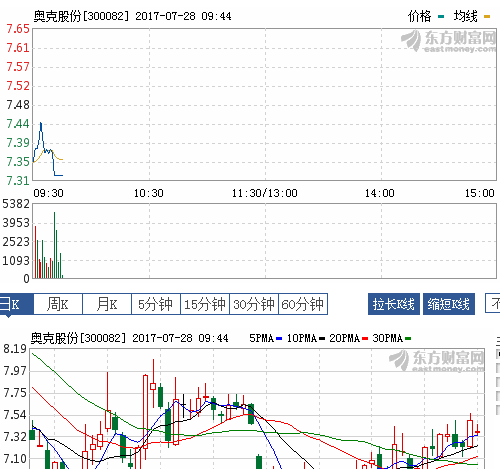Click the latest candlestick on the K-line chart
This screenshot has height=469, width=500.
tap(478, 432)
